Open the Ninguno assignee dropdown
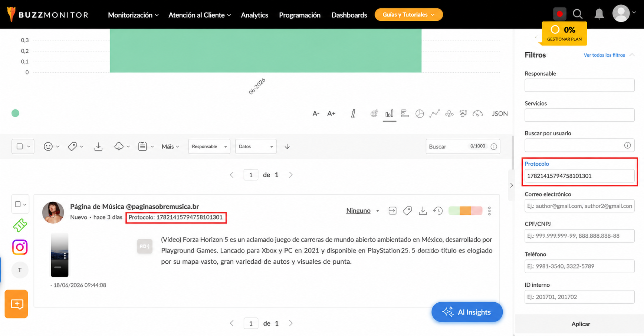 click(362, 211)
